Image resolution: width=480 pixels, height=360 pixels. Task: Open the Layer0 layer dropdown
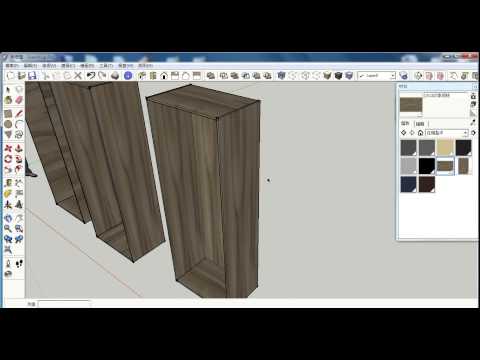(x=377, y=76)
